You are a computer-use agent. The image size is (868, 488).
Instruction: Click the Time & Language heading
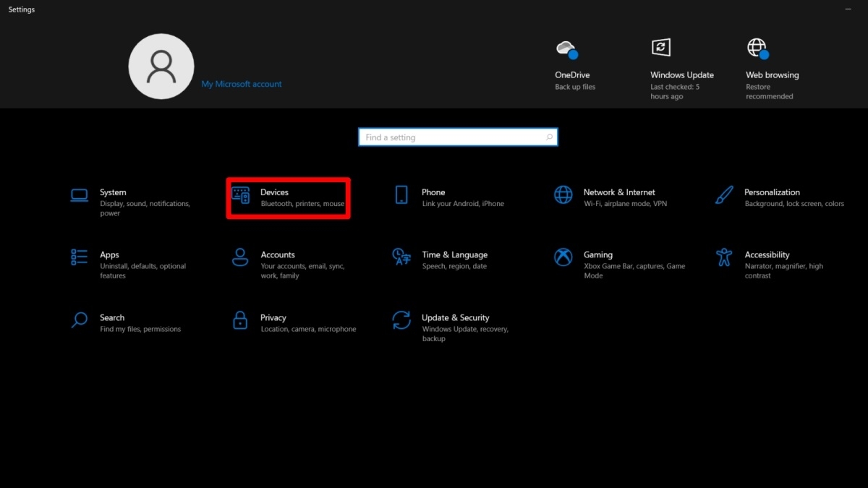coord(455,255)
